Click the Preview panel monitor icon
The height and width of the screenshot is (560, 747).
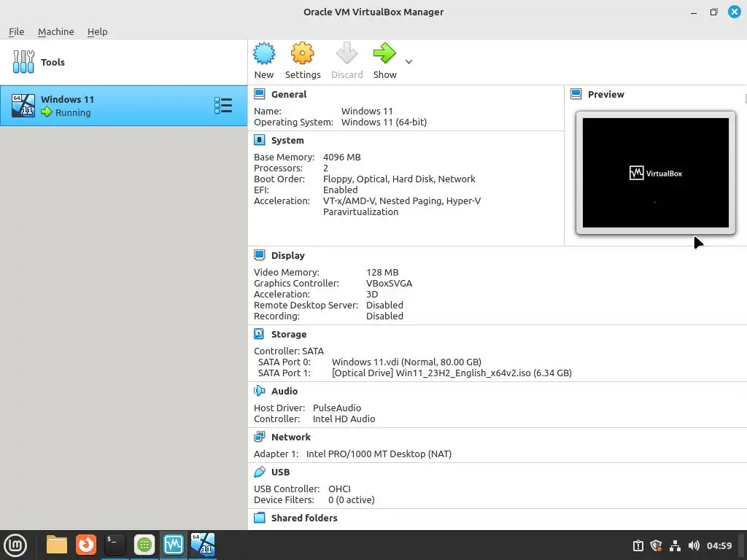(x=576, y=94)
